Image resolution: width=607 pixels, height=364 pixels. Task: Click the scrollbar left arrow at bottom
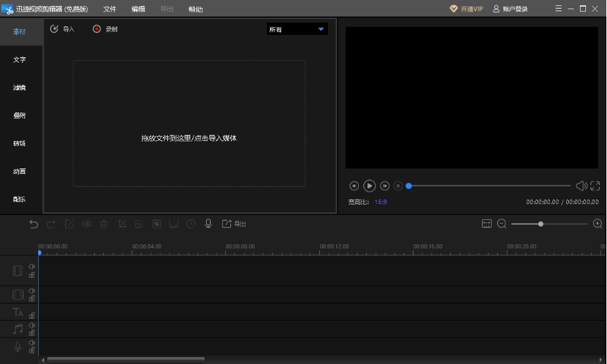click(43, 360)
